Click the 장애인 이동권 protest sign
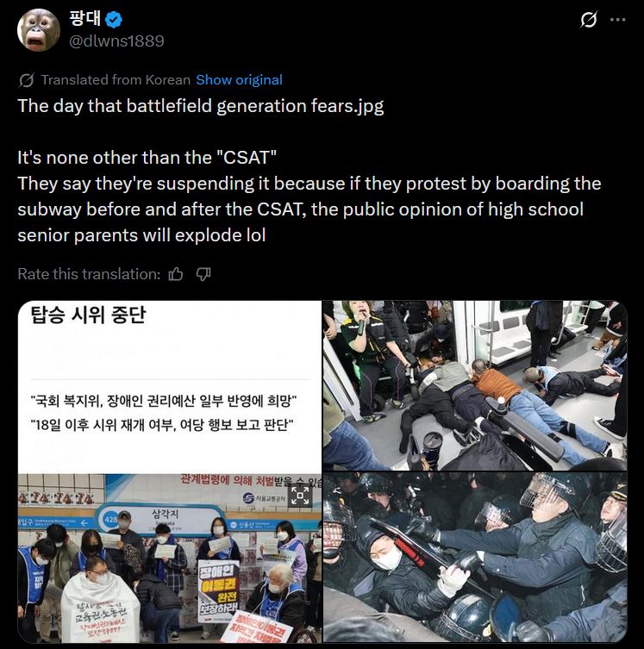Viewport: 644px width, 649px height. point(219,590)
